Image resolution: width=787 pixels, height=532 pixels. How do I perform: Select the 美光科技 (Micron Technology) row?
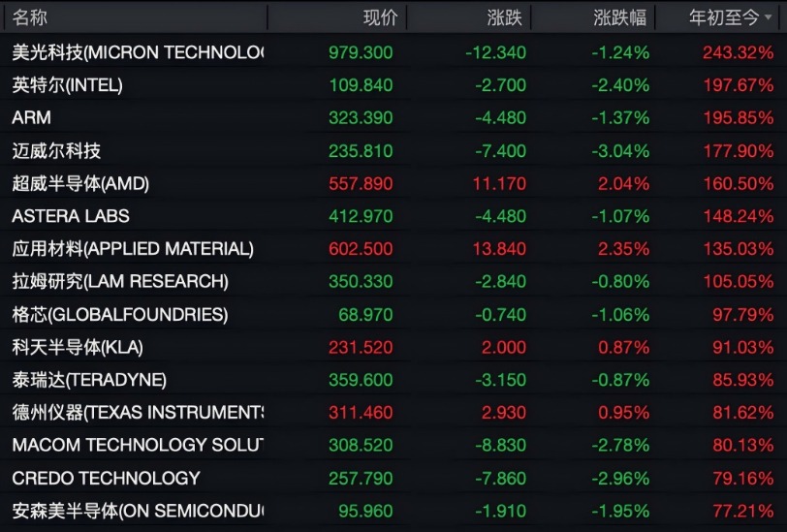pos(393,52)
